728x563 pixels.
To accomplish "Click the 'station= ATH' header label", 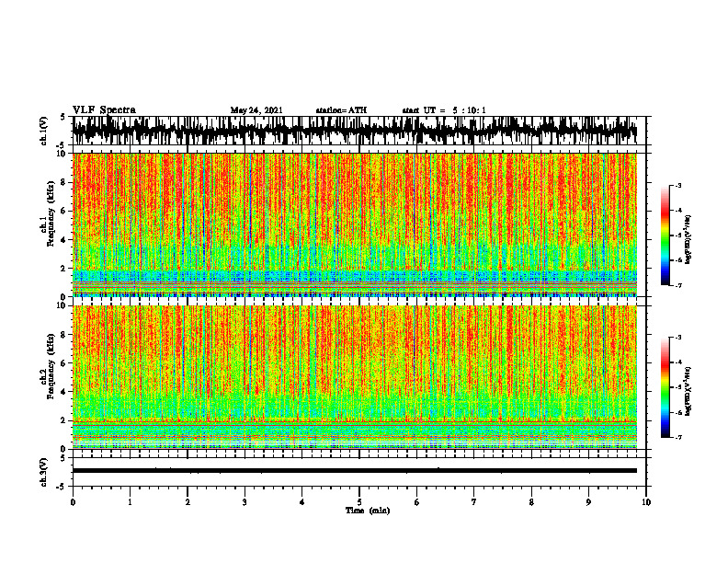I will point(341,110).
